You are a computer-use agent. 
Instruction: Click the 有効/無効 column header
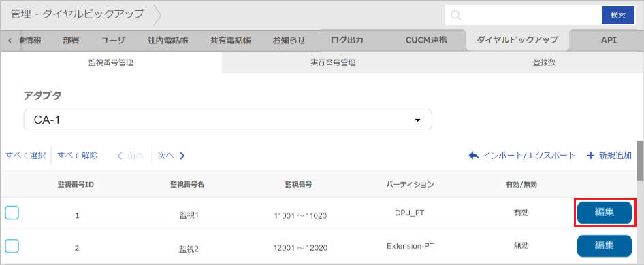[521, 184]
